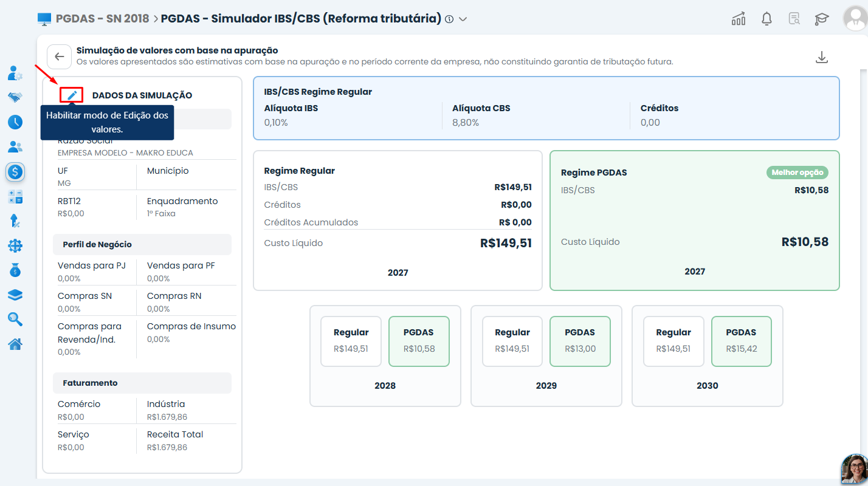The width and height of the screenshot is (868, 486).
Task: Click "EMPRESA MODELO - MAKRO EDUCA" text
Action: [x=125, y=153]
